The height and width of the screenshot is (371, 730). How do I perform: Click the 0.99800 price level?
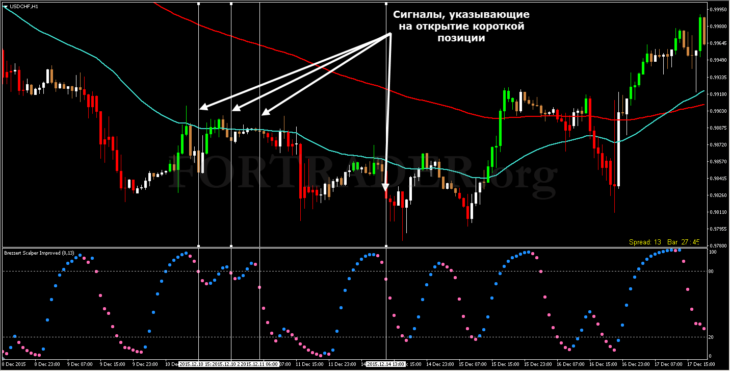(717, 26)
